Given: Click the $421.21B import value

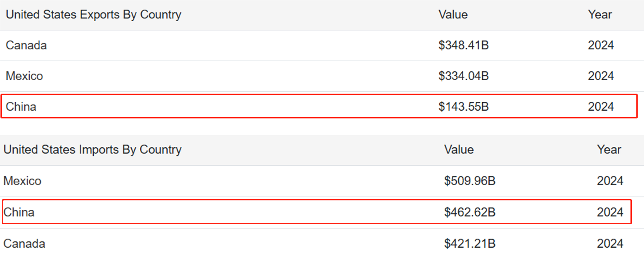Looking at the screenshot, I should click(x=469, y=244).
